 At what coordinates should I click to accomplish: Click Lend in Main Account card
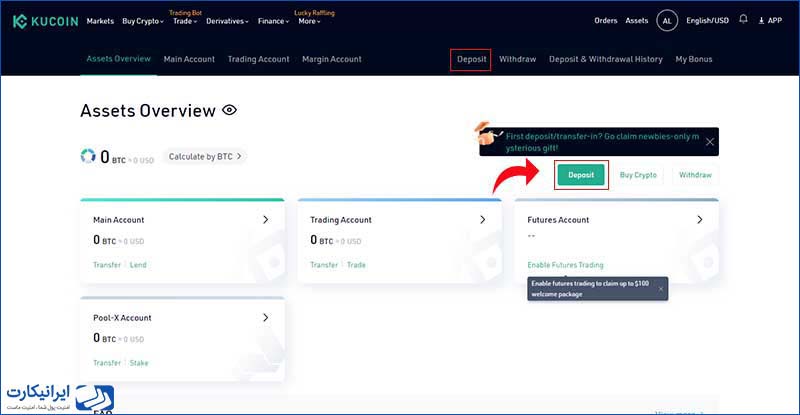pos(138,265)
